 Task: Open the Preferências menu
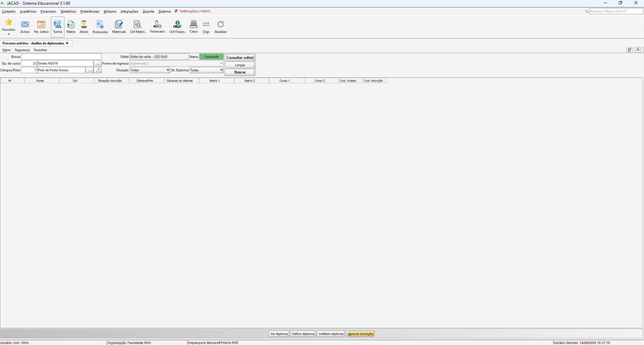coord(90,11)
